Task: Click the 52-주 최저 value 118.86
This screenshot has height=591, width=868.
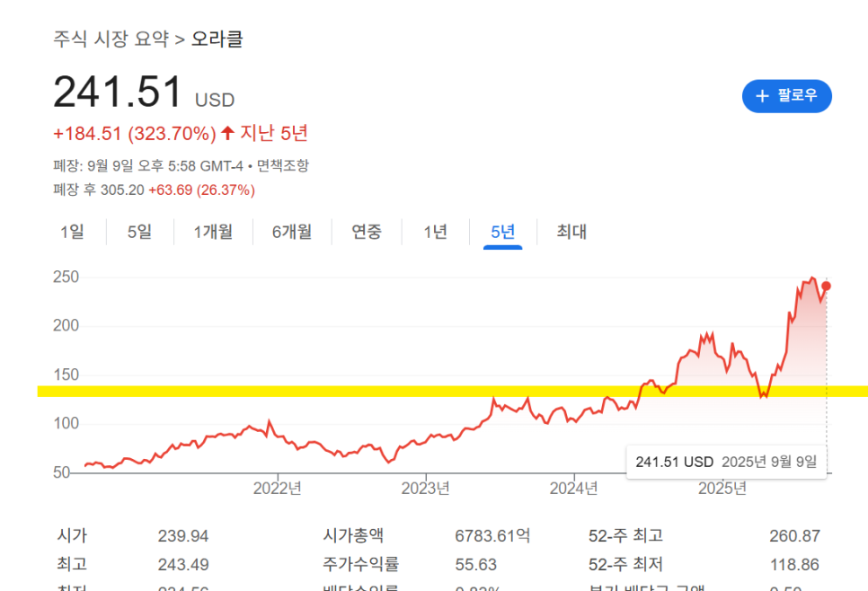Action: pos(795,564)
